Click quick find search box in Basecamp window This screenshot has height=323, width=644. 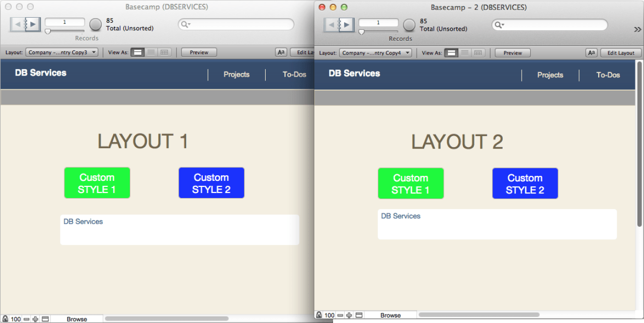(236, 24)
